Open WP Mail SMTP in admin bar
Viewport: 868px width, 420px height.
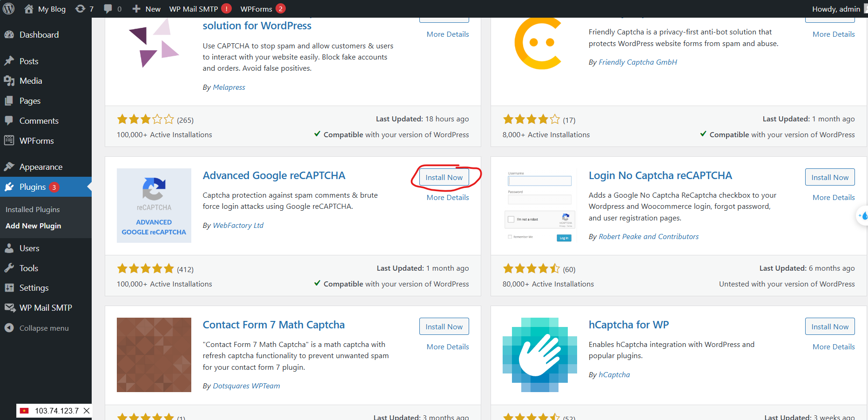coord(194,9)
